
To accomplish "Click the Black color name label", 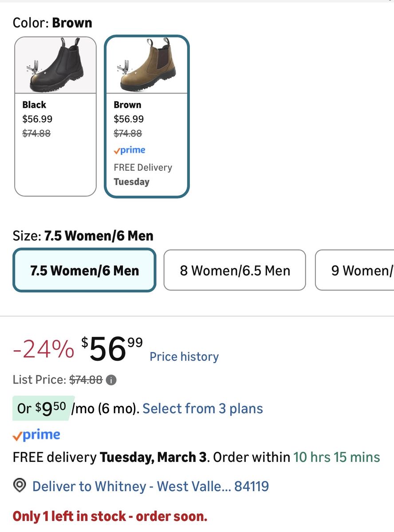I will pyautogui.click(x=34, y=105).
